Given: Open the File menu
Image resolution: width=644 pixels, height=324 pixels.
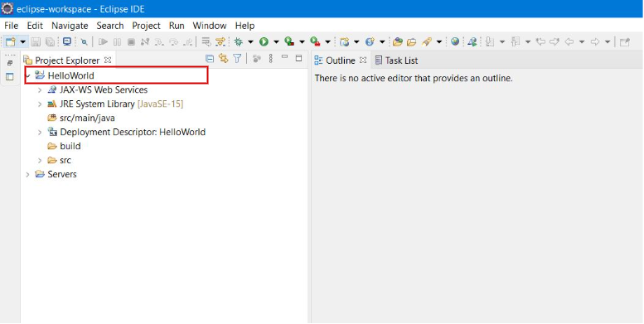Looking at the screenshot, I should [x=11, y=26].
